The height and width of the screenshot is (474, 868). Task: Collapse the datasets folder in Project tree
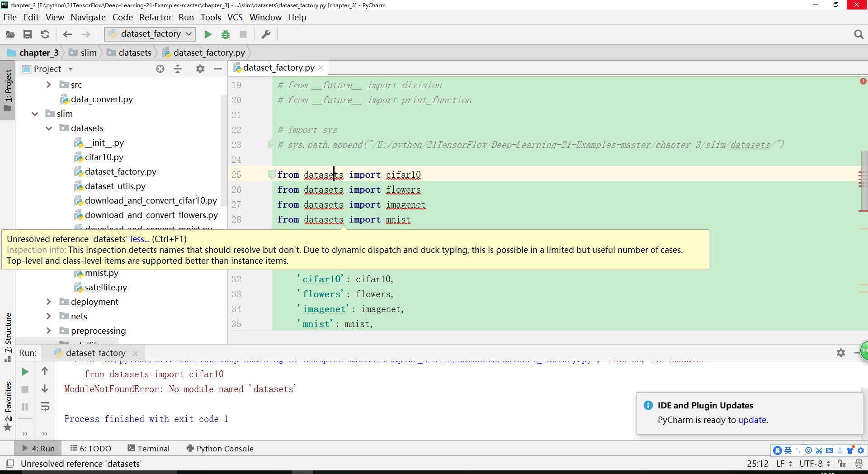(x=49, y=128)
